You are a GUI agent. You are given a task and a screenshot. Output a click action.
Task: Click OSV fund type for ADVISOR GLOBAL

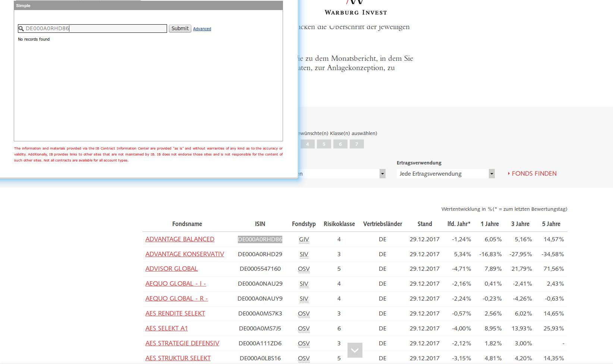304,269
